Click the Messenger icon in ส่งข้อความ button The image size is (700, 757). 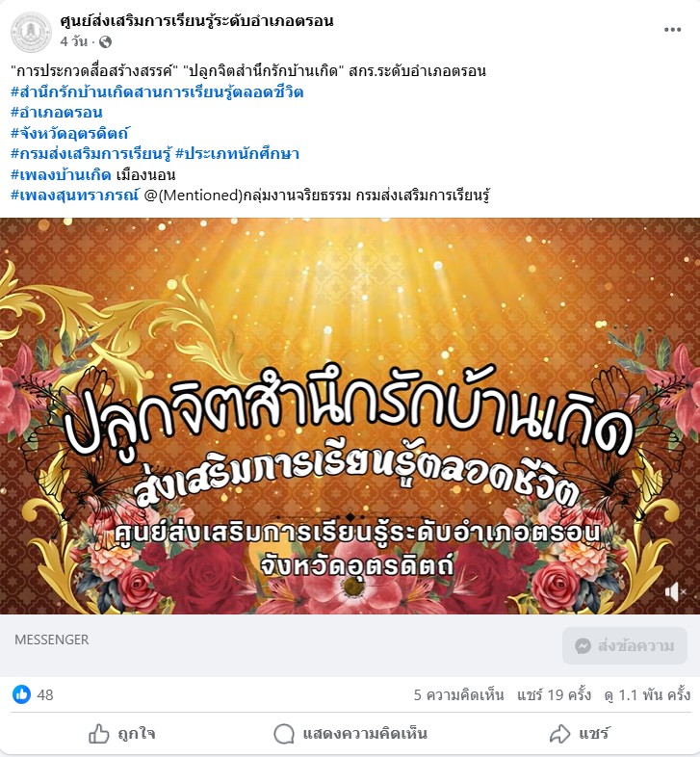click(x=583, y=646)
